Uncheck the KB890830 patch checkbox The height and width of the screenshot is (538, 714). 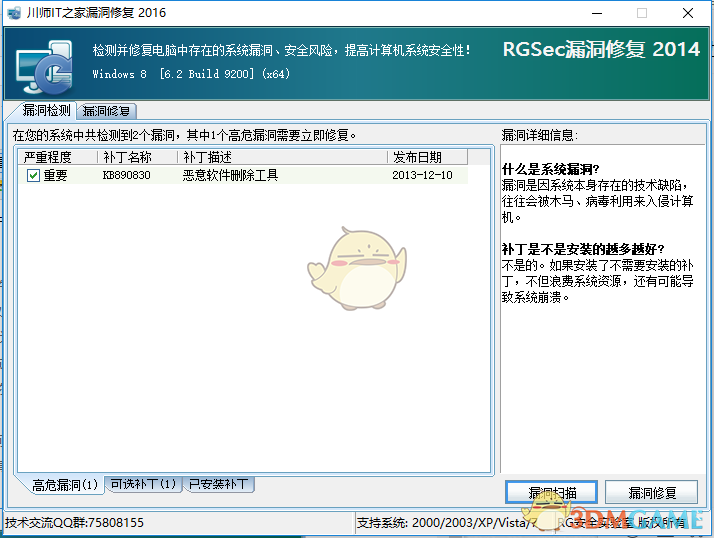click(x=33, y=175)
